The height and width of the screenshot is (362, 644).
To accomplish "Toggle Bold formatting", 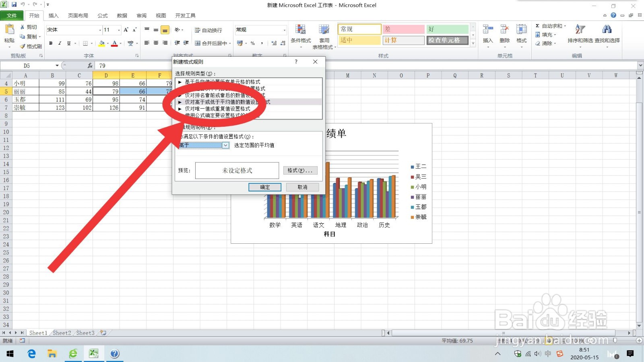I will [51, 43].
